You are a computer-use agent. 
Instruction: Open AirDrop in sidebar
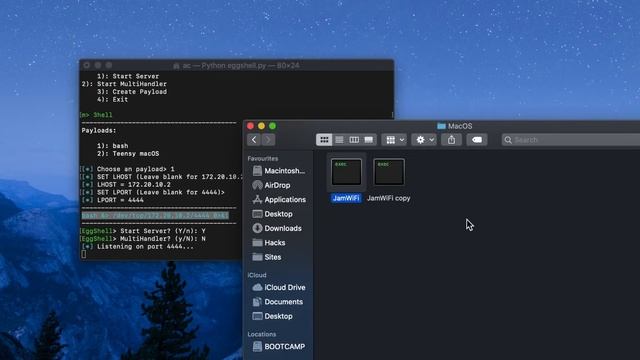[272, 185]
